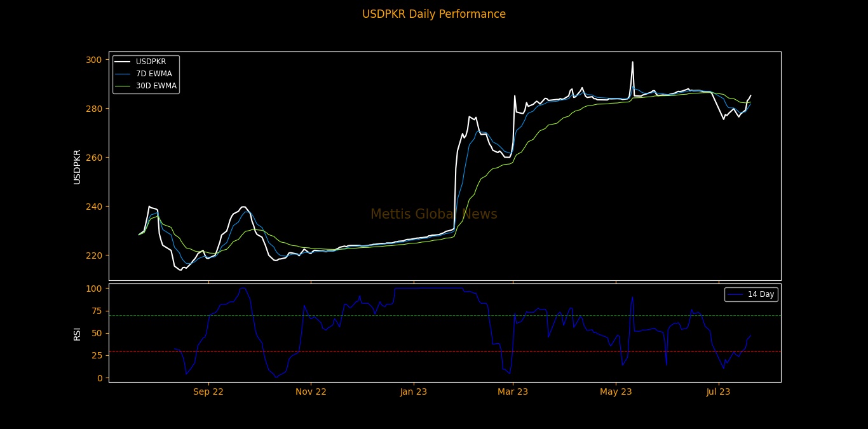Click the 75 tick on the RSI axis

[97, 311]
